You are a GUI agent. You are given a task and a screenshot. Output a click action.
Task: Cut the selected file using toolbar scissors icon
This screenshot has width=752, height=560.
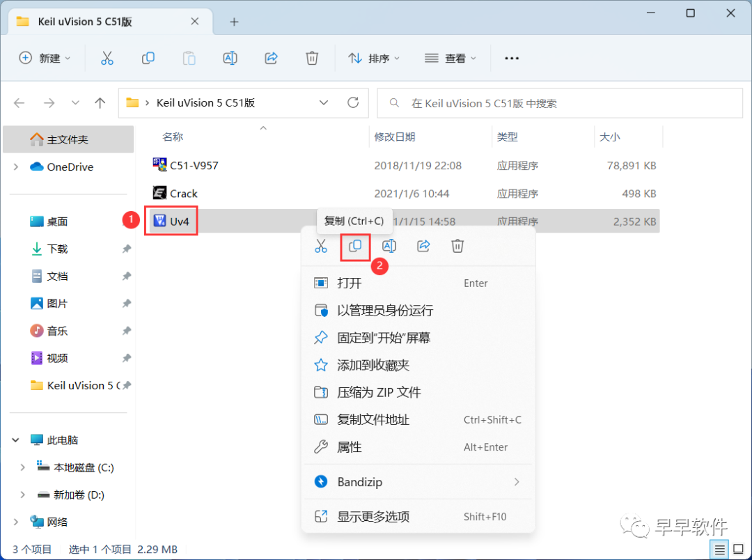click(107, 59)
